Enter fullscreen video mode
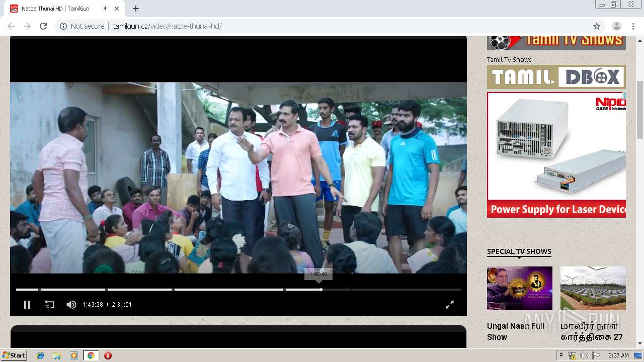644x362 pixels. (450, 304)
